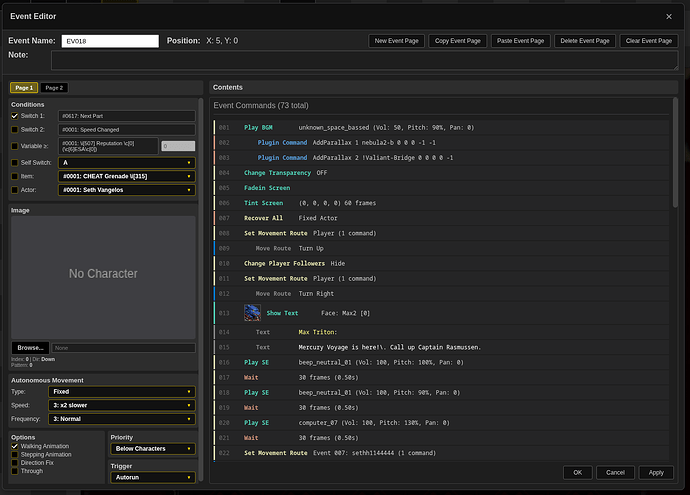The height and width of the screenshot is (495, 690).
Task: Select line 002 Plugin Command nebula2-b
Action: tap(441, 143)
